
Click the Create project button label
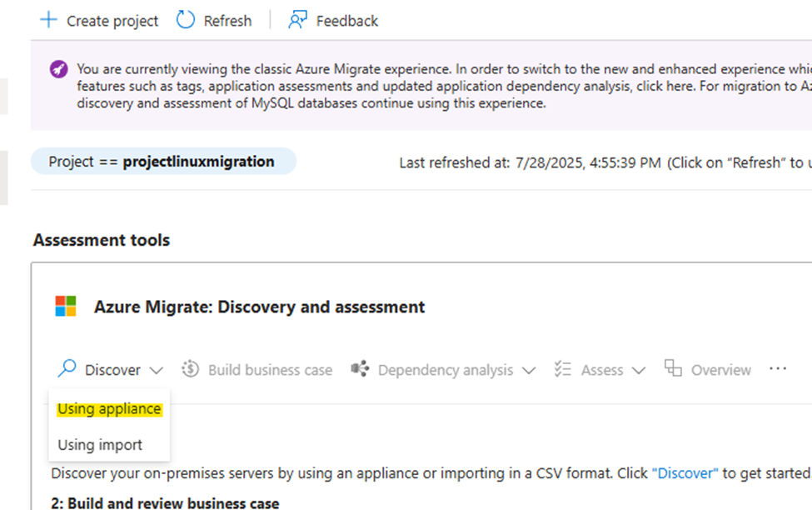(x=112, y=21)
